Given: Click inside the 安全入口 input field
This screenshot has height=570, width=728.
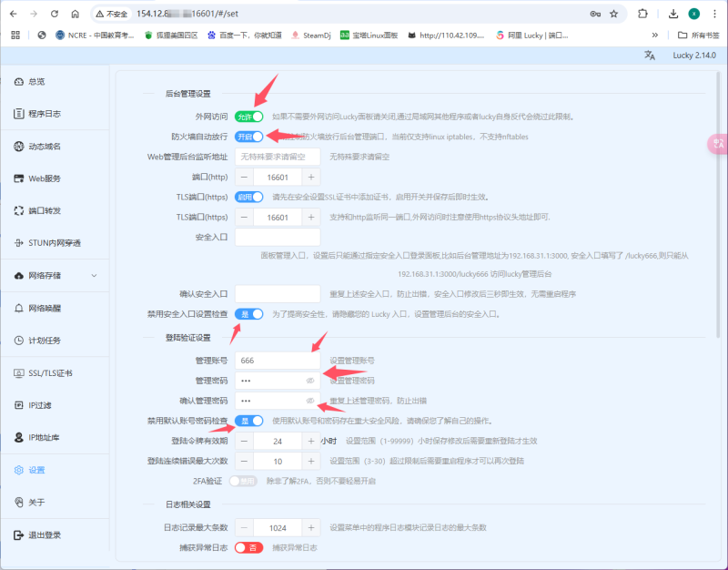Looking at the screenshot, I should 278,237.
